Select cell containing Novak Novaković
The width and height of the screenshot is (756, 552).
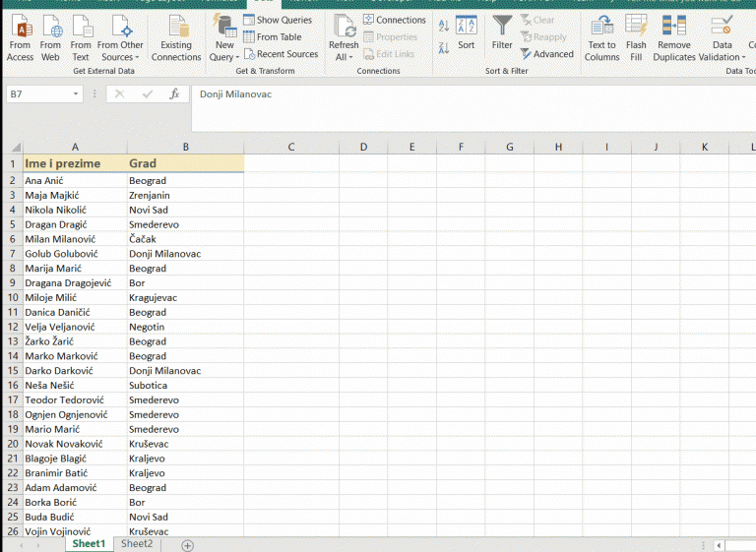pos(75,444)
